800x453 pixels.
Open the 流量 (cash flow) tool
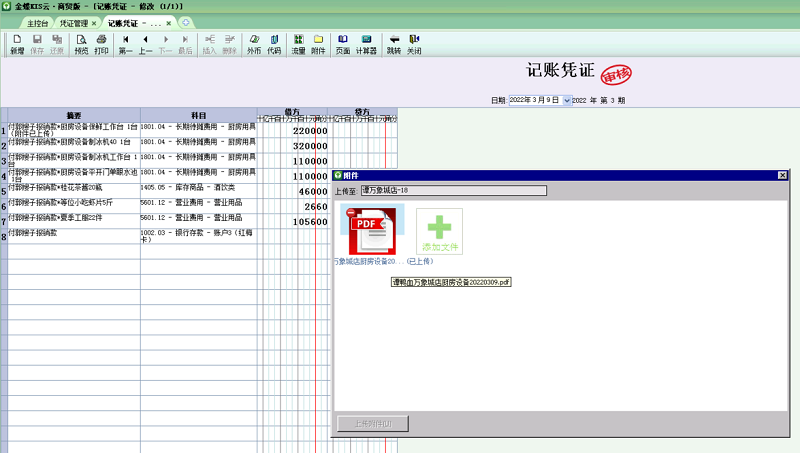298,44
